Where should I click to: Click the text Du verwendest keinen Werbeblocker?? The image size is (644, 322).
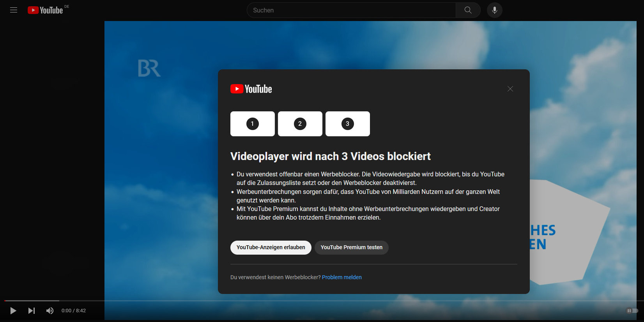click(275, 277)
